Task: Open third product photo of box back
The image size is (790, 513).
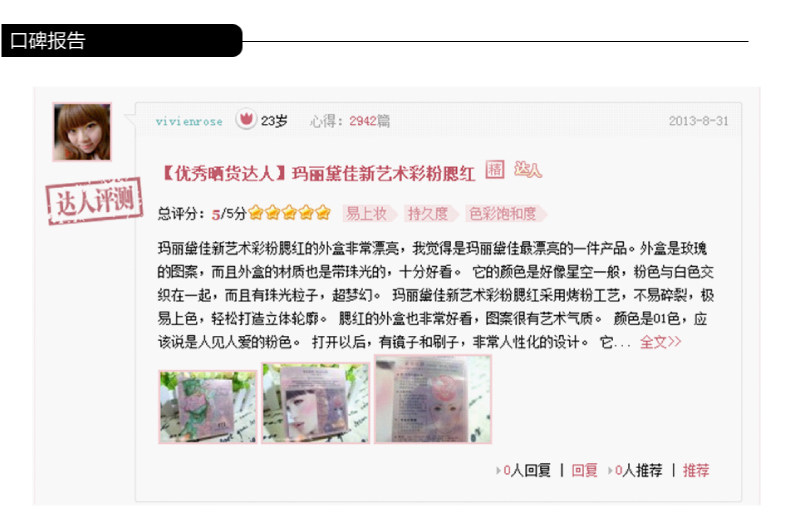Action: click(433, 399)
